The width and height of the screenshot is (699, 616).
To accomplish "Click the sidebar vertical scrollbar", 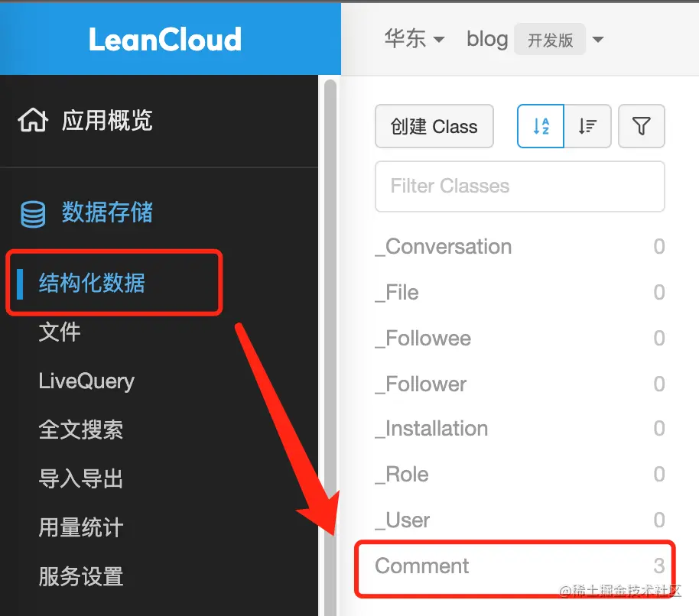I will pos(330,348).
